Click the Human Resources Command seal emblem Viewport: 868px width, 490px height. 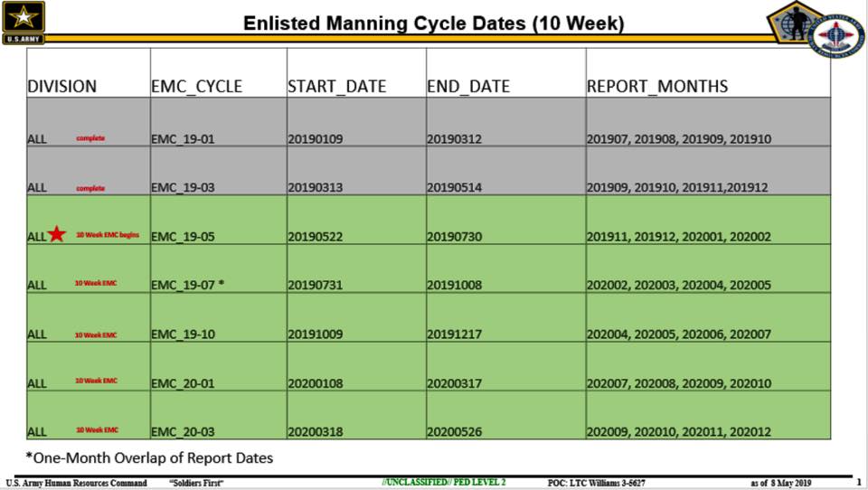coord(837,36)
